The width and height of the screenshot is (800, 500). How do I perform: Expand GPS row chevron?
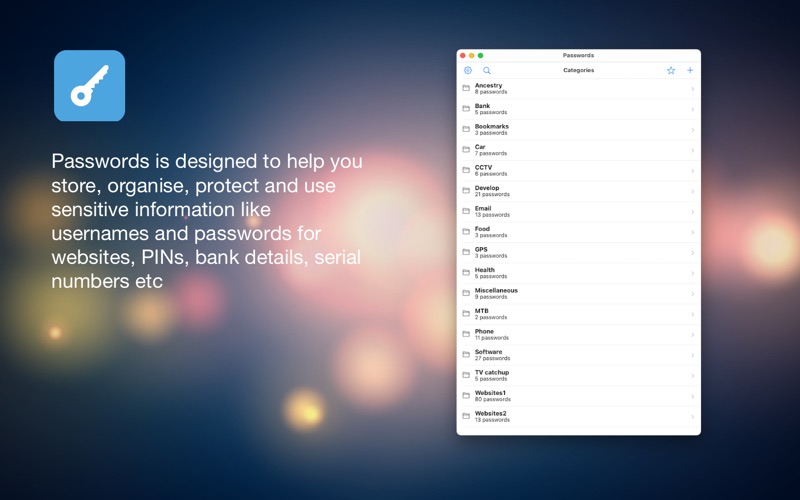[x=692, y=253]
